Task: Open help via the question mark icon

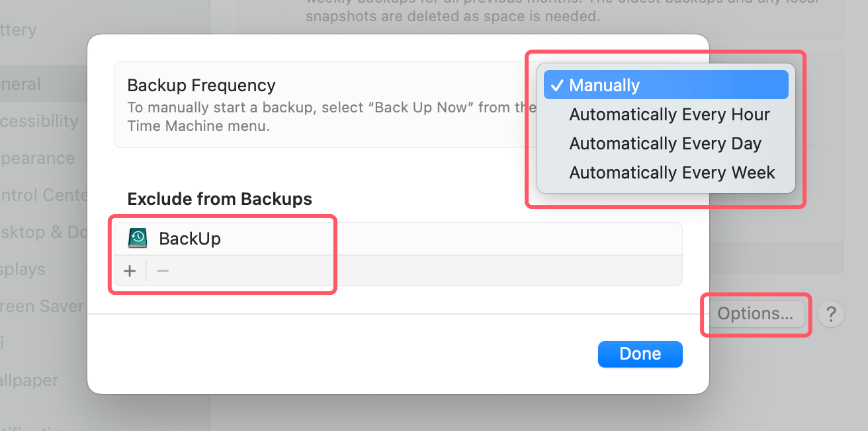Action: point(831,314)
